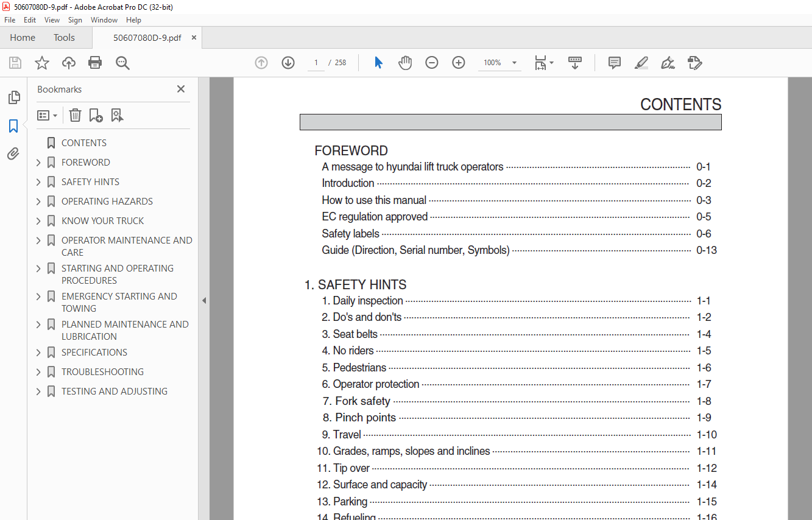The image size is (812, 520).
Task: Open the View menu
Action: (x=52, y=20)
